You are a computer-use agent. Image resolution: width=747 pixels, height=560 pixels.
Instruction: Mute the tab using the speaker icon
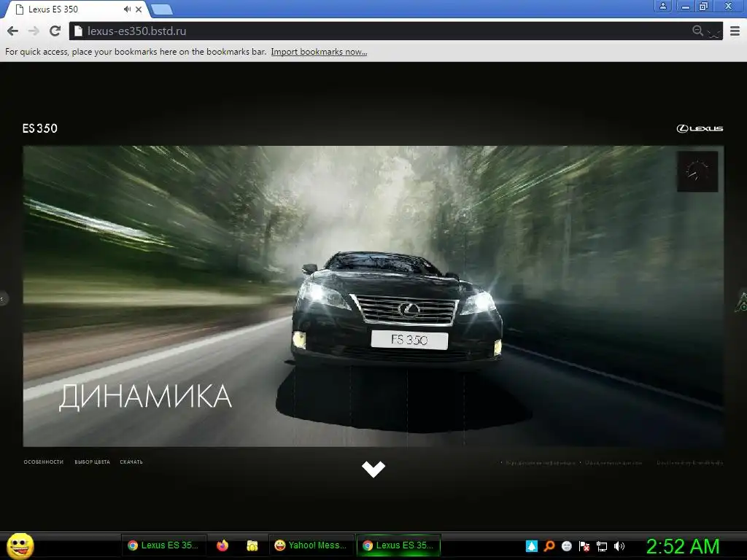[127, 9]
